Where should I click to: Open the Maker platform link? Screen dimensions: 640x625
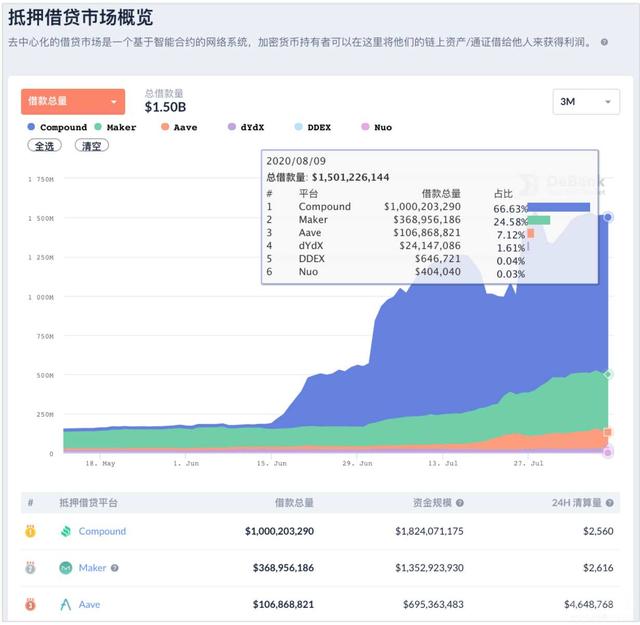pyautogui.click(x=92, y=568)
